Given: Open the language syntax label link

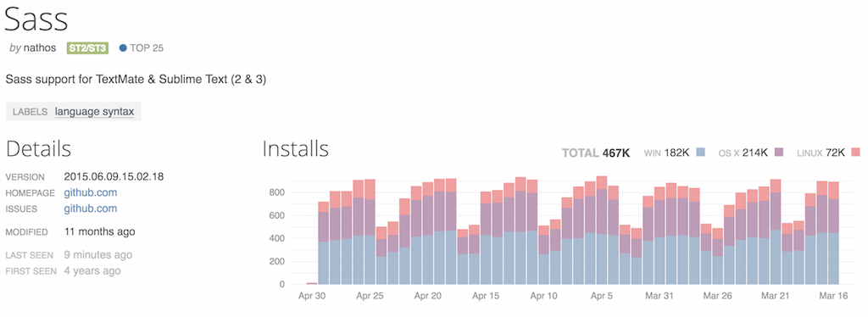Looking at the screenshot, I should pos(95,112).
